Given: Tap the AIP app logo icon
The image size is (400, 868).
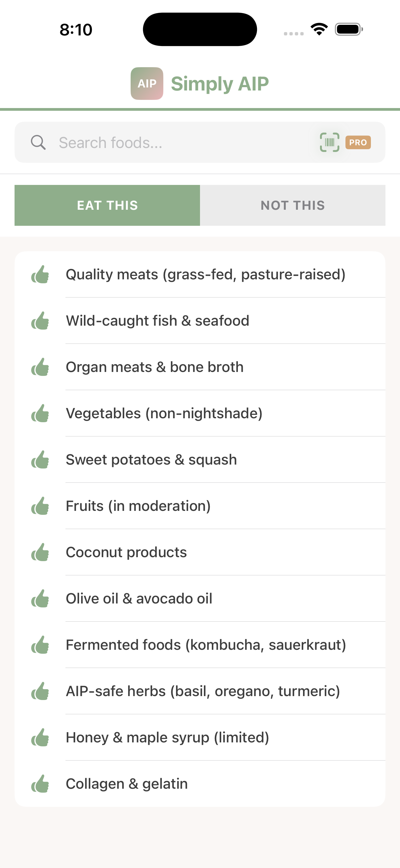Looking at the screenshot, I should (147, 84).
